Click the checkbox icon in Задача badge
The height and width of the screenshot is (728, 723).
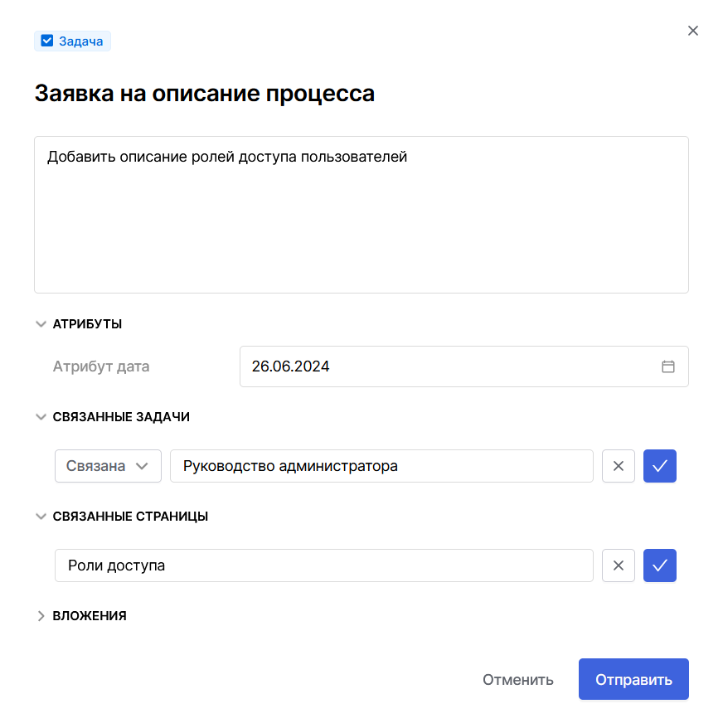(47, 40)
